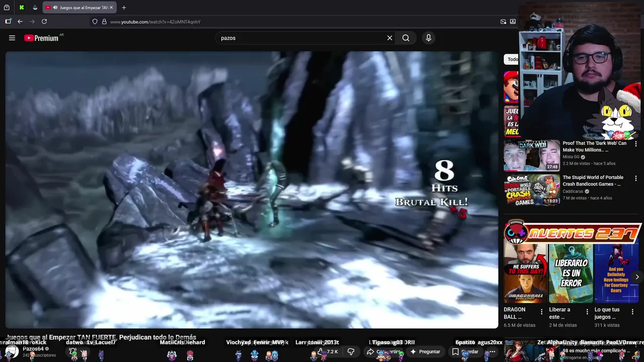Viewport: 644px width, 362px height.
Task: Reload the page with the refresh icon
Action: (x=44, y=22)
